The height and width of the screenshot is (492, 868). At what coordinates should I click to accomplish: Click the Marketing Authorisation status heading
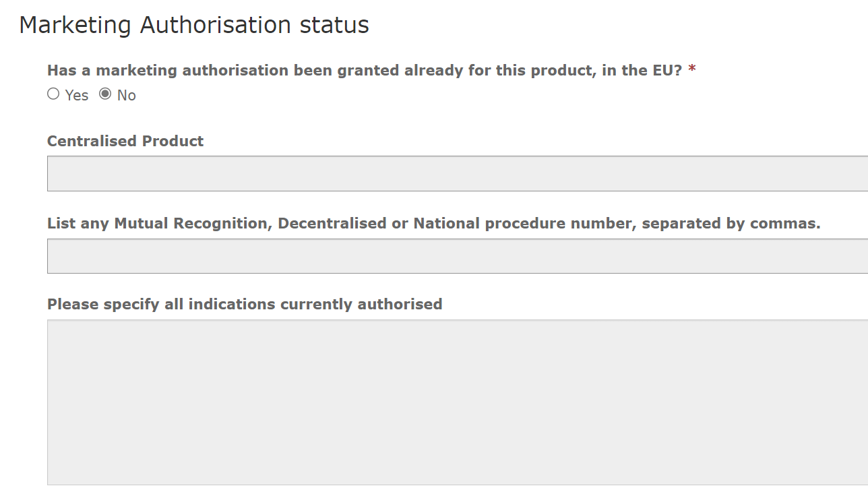click(x=194, y=25)
